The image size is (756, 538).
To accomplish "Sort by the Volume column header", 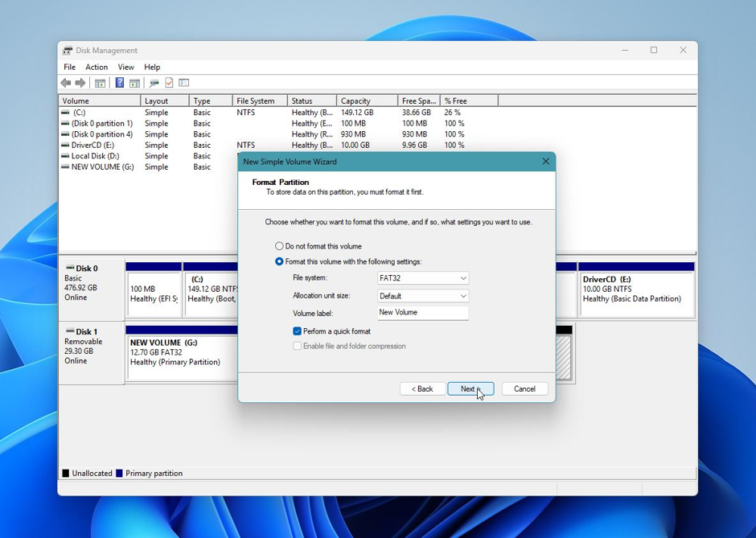I will (100, 101).
